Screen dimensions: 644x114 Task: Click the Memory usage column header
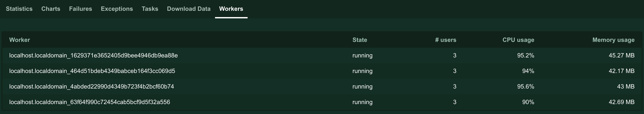(613, 40)
